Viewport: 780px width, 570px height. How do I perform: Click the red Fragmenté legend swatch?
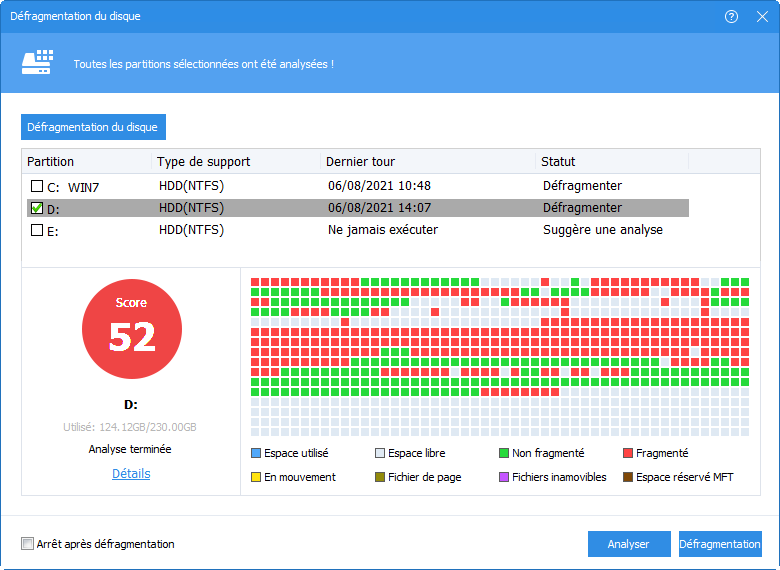(x=629, y=453)
